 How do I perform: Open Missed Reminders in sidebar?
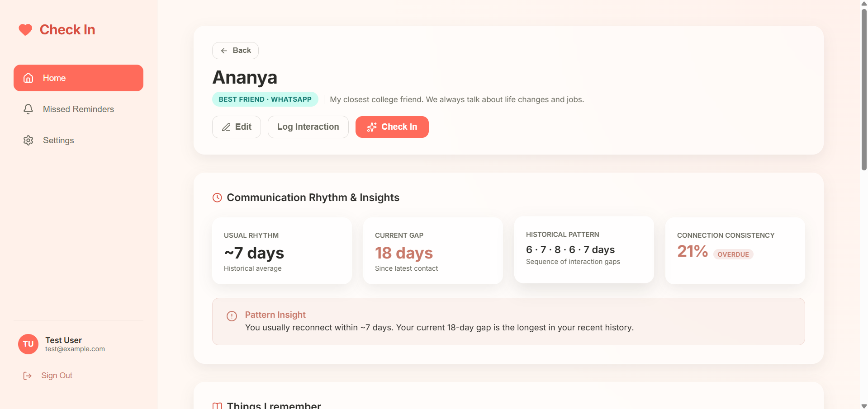pos(78,109)
